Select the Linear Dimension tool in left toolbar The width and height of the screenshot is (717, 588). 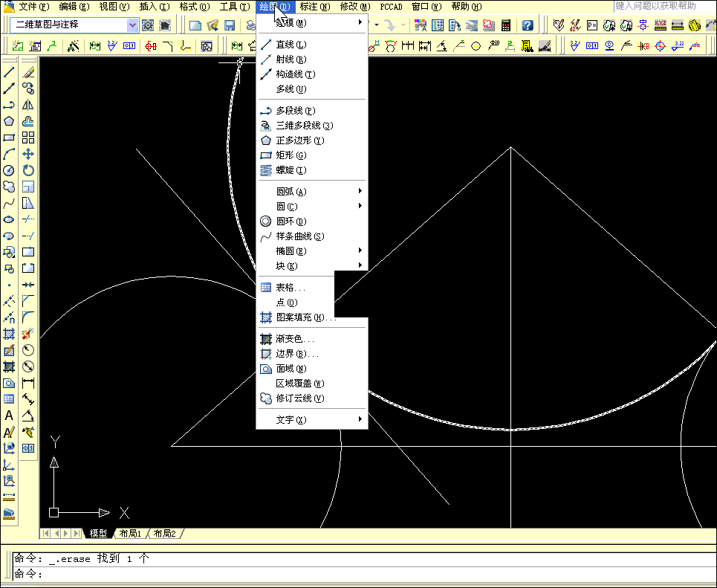28,383
